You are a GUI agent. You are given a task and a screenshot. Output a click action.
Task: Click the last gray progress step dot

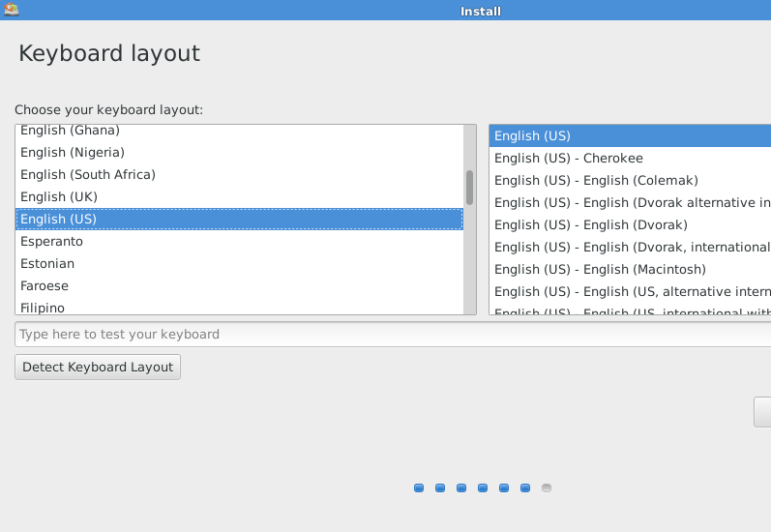pos(547,488)
